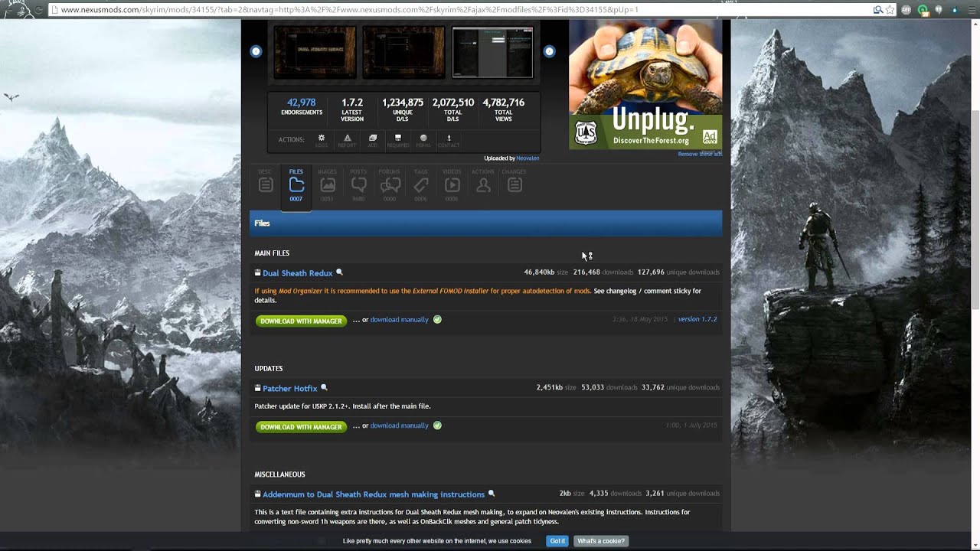
Task: Click the Contact action icon
Action: (x=449, y=139)
